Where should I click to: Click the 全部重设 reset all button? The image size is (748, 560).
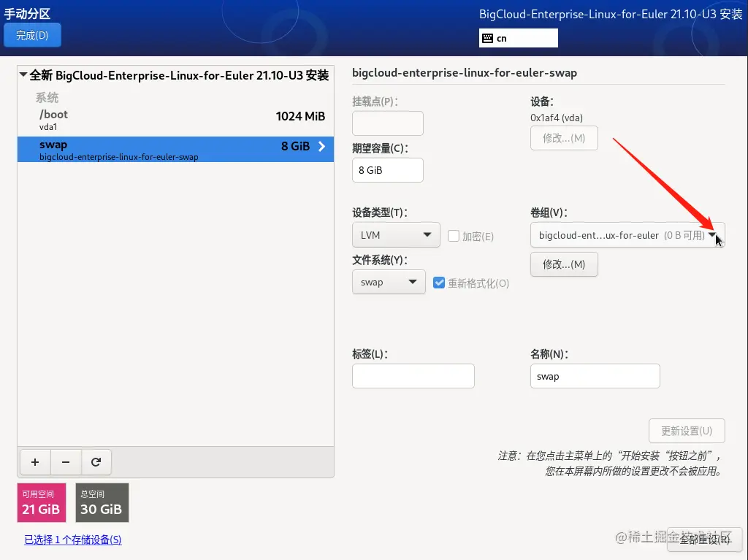703,540
